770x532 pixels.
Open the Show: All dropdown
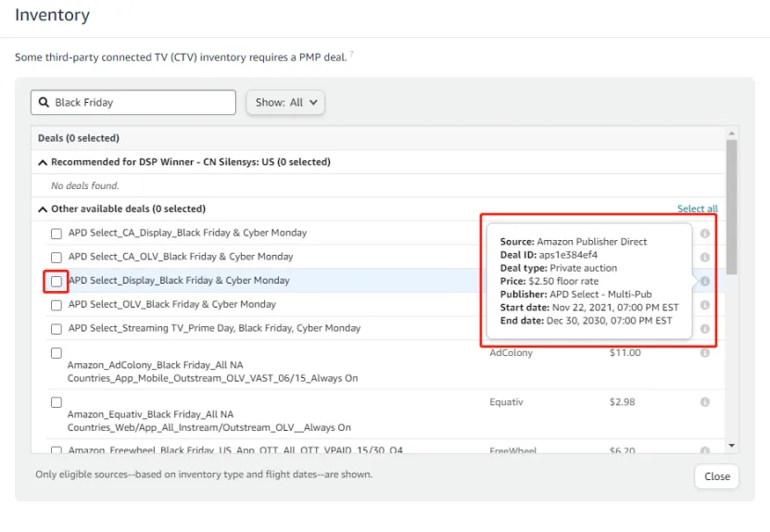click(285, 102)
